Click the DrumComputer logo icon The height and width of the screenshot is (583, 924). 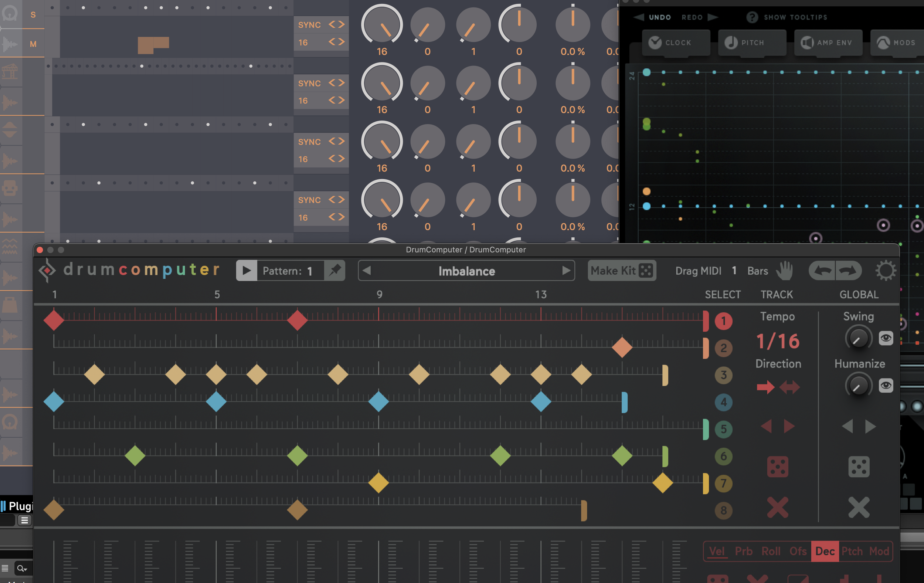[47, 271]
